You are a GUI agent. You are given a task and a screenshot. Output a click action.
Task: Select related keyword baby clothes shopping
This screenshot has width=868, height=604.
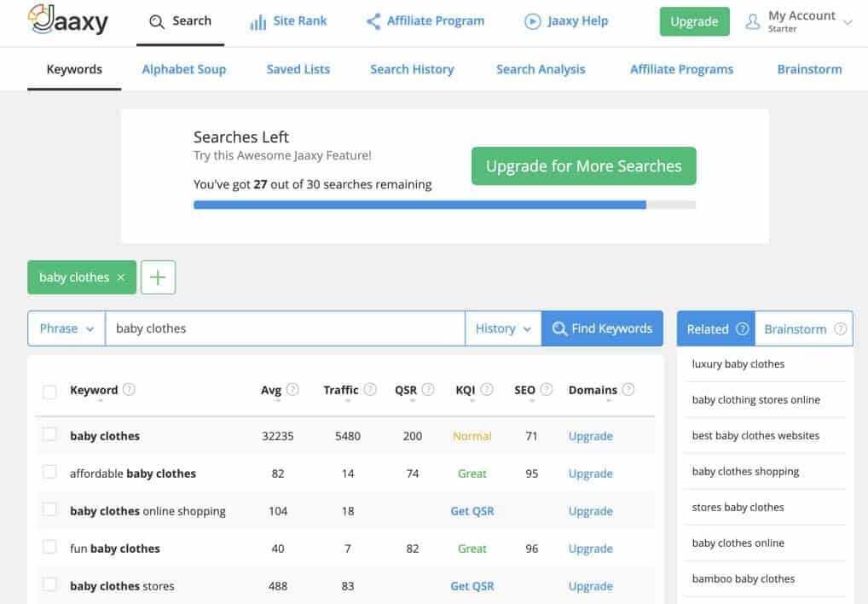tap(745, 472)
